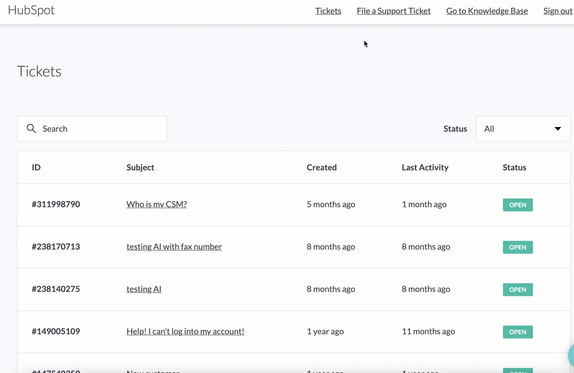
Task: Click ticket ID #238170713
Action: [x=56, y=247]
